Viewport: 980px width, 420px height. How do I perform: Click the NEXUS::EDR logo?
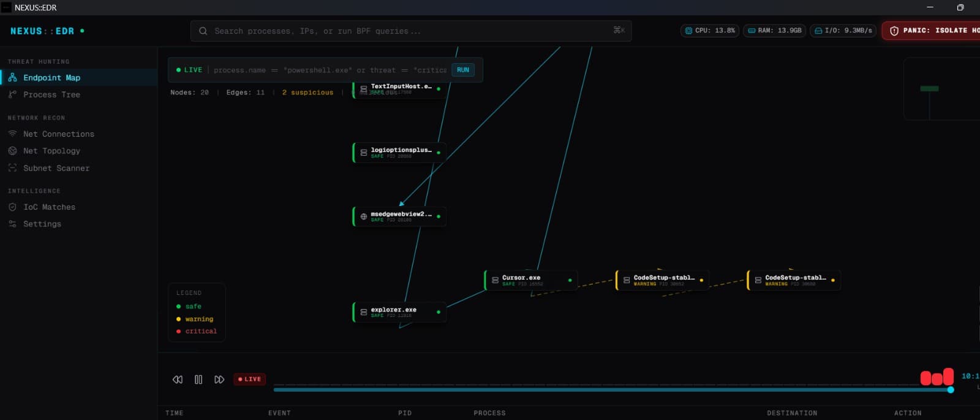pos(42,31)
